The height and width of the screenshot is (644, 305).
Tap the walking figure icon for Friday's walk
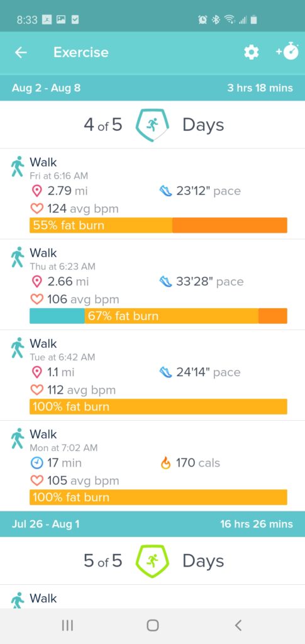(x=17, y=166)
